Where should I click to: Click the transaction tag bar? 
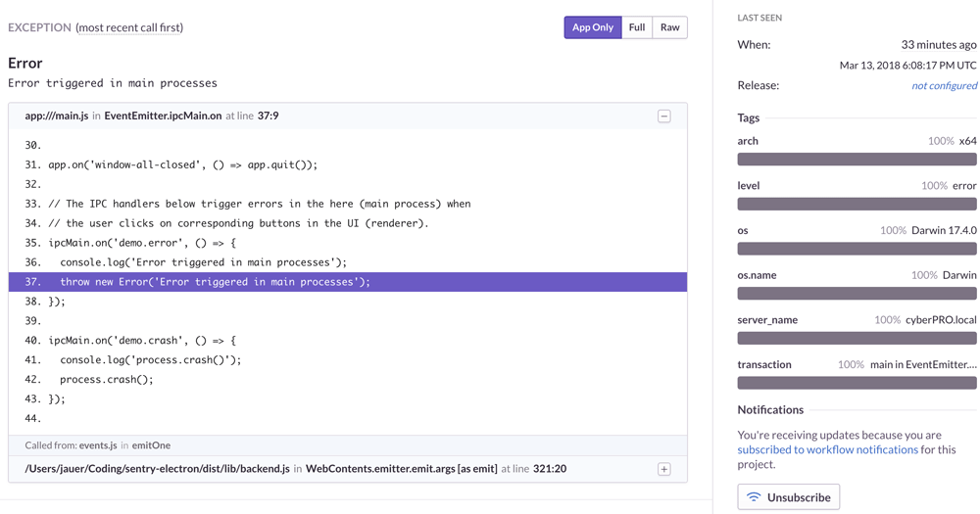tap(857, 383)
